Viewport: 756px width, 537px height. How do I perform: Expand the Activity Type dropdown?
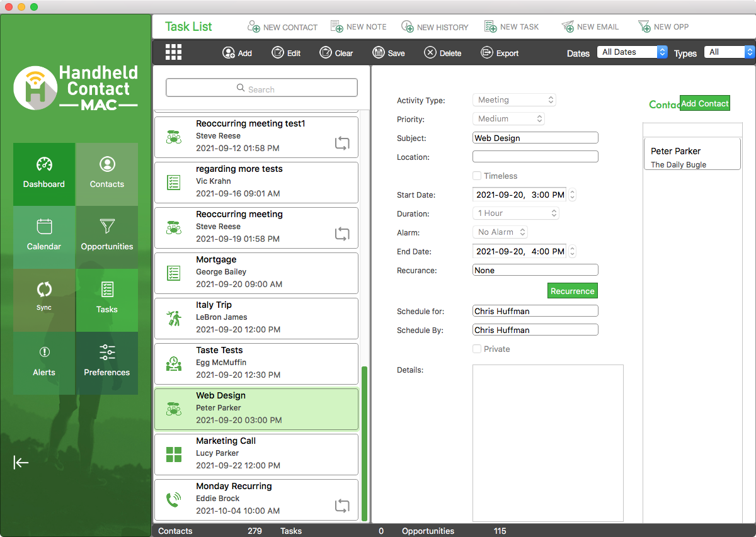coord(514,100)
